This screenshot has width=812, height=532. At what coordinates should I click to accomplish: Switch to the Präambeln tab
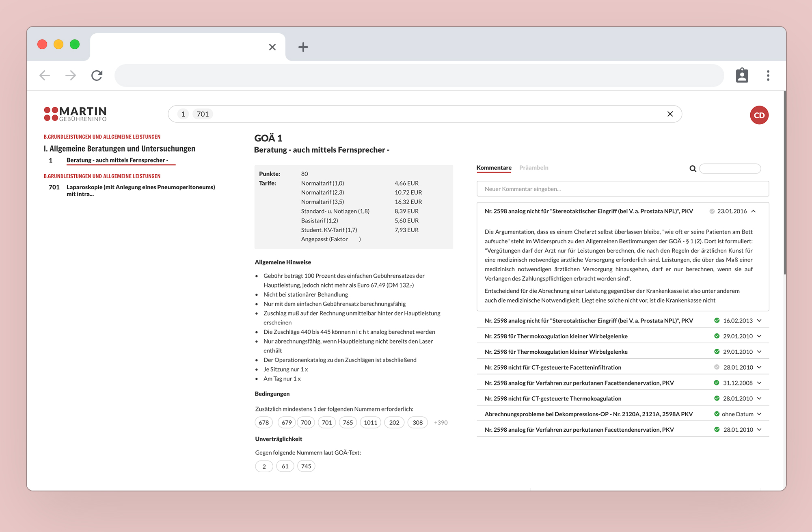point(533,168)
